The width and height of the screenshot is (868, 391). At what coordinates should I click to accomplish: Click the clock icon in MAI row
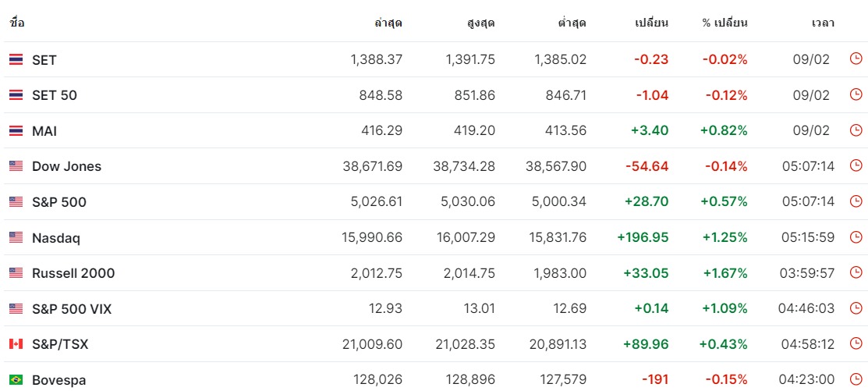coord(856,130)
